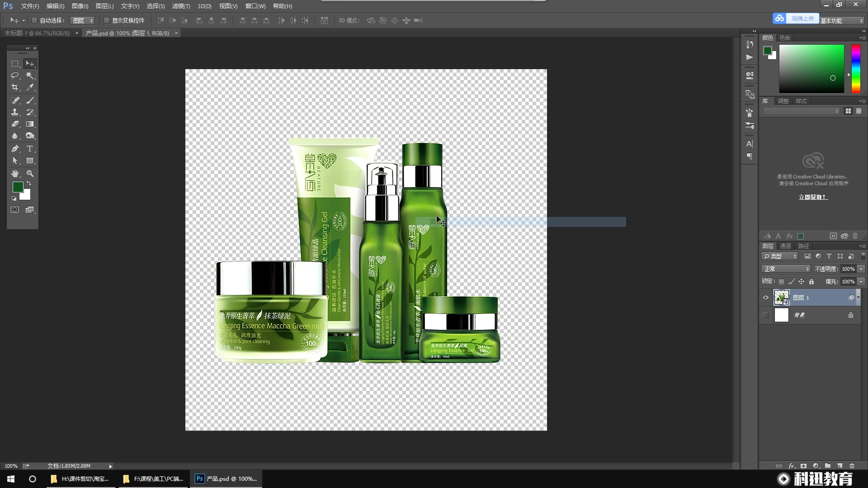Open the 图像(I) menu
868x488 pixels.
[80, 6]
